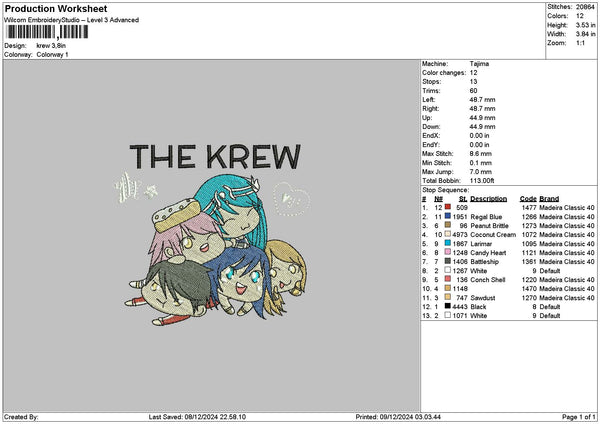This screenshot has width=600, height=424.
Task: Click the 'Battleship' description text
Action: [x=484, y=262]
